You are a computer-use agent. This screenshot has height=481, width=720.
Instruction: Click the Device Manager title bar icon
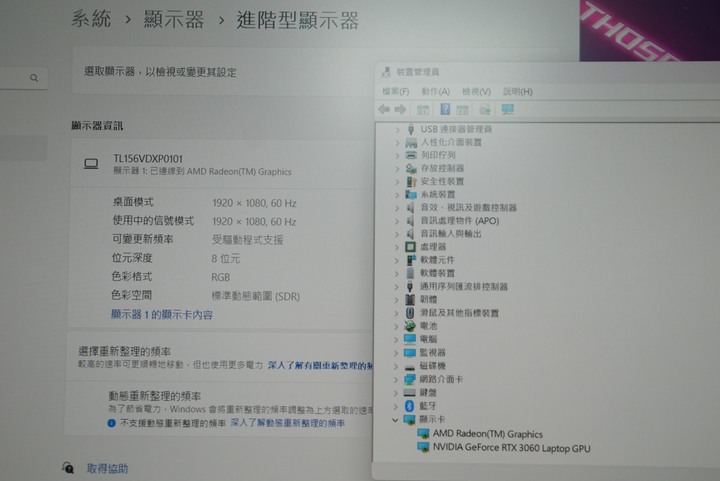[386, 72]
